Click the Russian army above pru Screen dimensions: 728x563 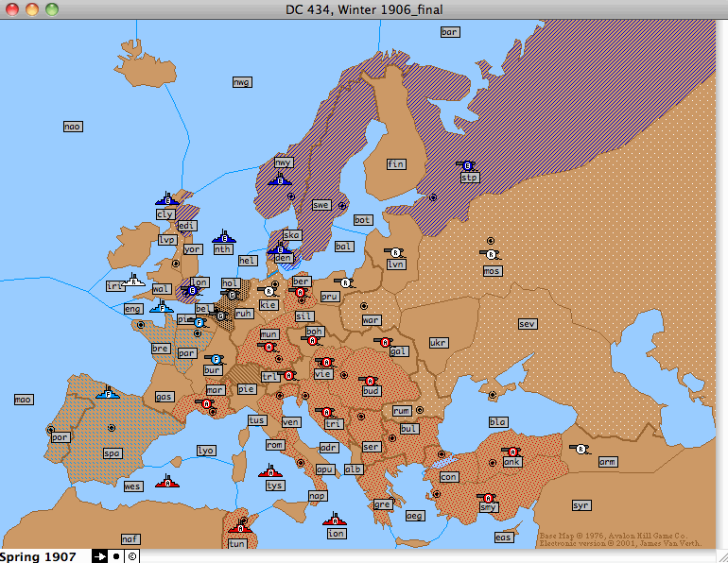click(344, 282)
